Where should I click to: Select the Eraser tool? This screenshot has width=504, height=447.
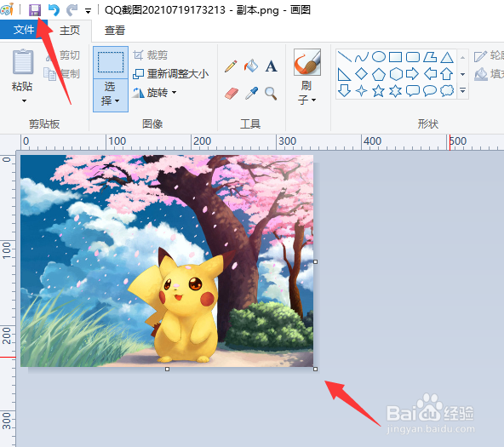click(x=232, y=94)
